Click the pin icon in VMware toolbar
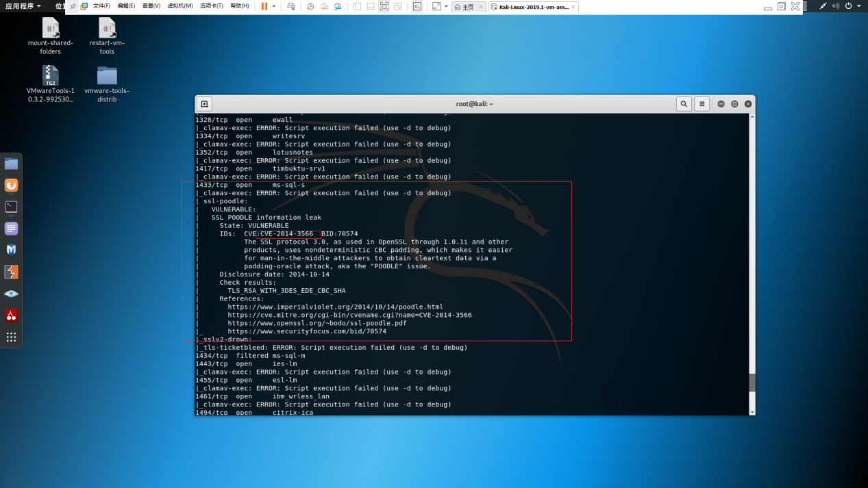This screenshot has height=488, width=868. pyautogui.click(x=73, y=6)
